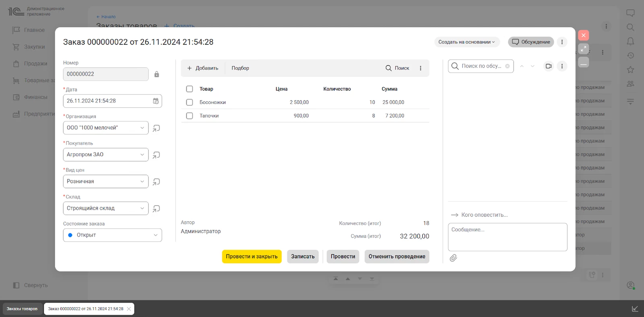
Task: Open the discussion panel more options menu
Action: click(x=562, y=66)
